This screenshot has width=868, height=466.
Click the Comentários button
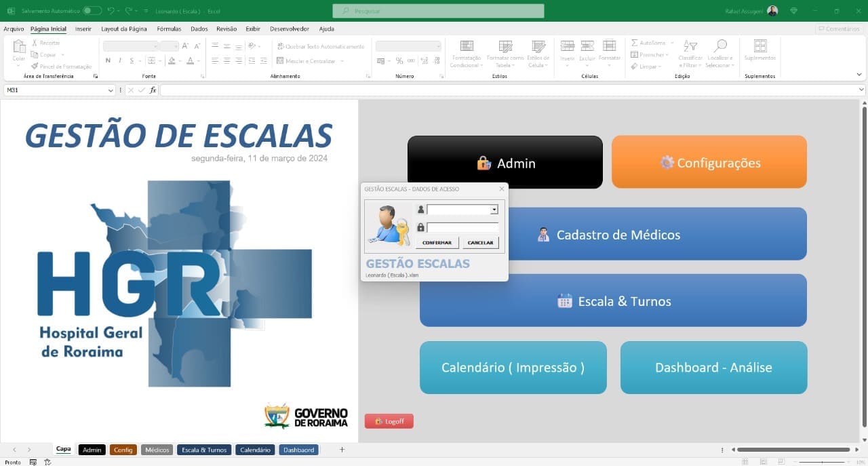[840, 29]
